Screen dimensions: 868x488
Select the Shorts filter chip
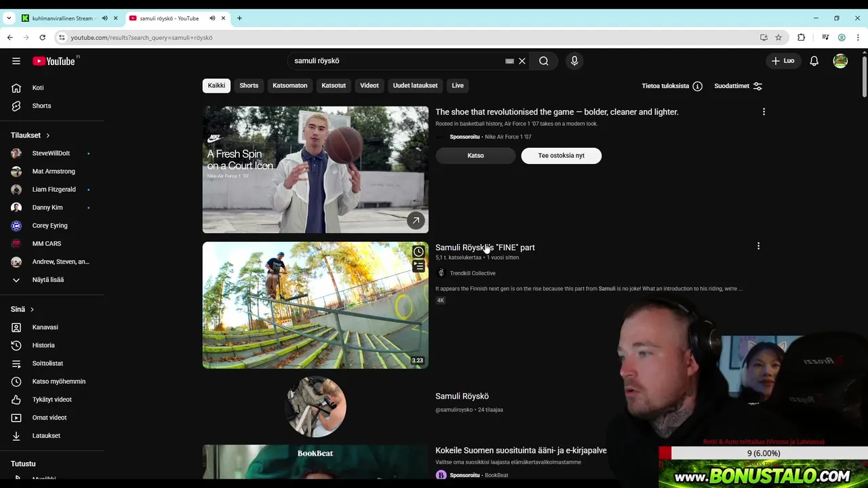pos(249,85)
